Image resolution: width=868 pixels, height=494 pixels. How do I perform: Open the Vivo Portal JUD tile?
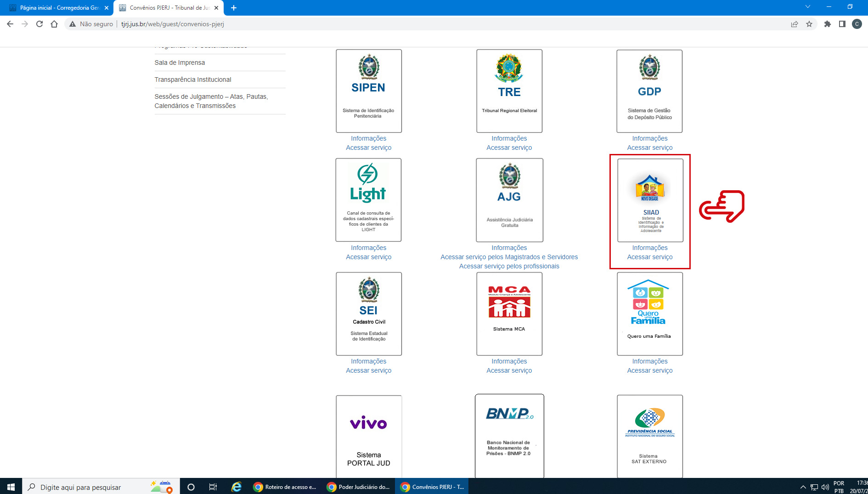tap(368, 436)
